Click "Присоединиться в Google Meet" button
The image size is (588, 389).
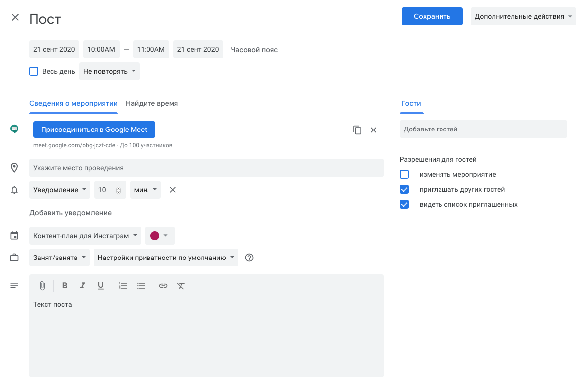94,130
